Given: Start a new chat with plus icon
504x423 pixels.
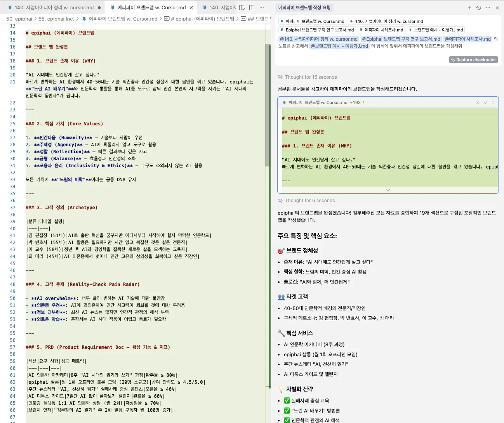Looking at the screenshot, I should point(469,8).
